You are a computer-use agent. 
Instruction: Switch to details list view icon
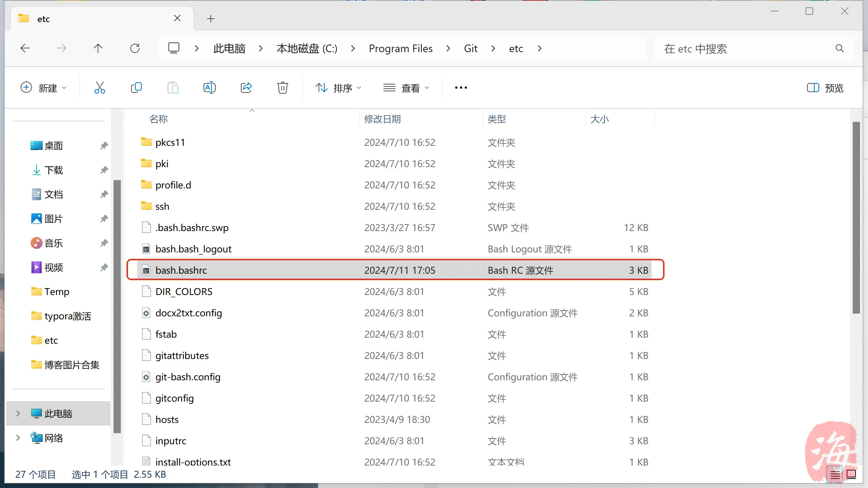coord(835,474)
